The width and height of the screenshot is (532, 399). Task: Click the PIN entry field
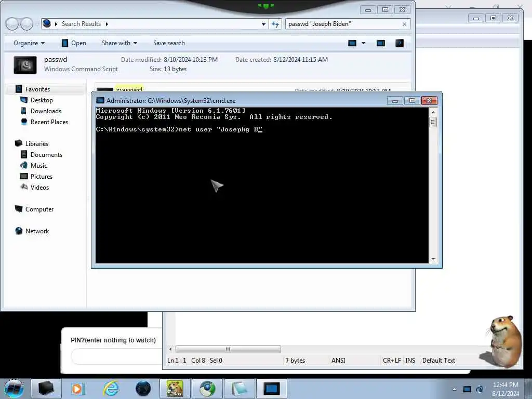point(117,356)
